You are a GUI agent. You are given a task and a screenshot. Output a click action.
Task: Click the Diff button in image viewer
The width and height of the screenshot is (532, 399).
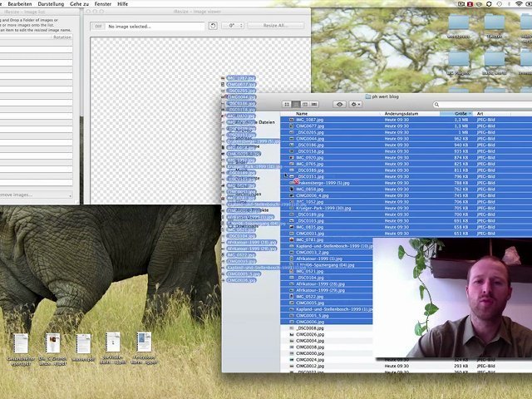[97, 26]
